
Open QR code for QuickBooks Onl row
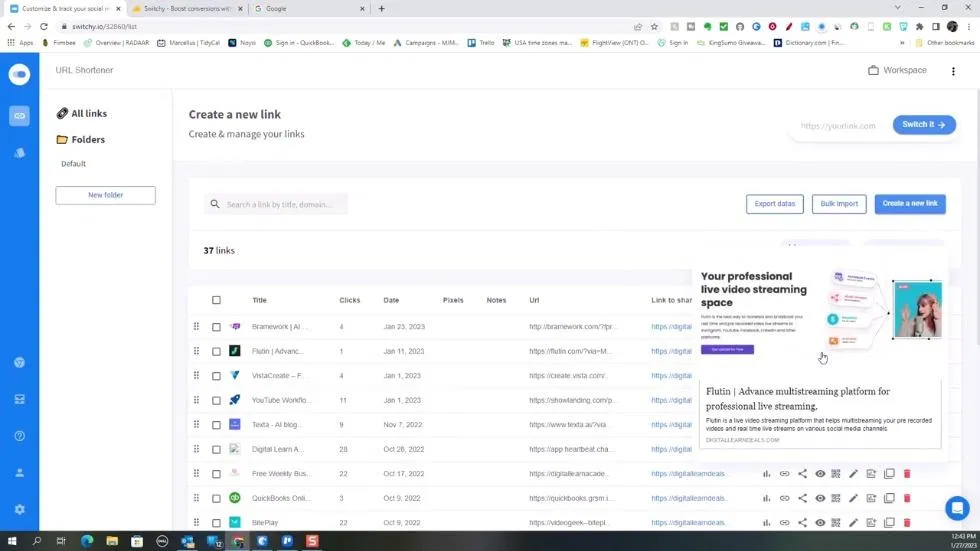(836, 498)
